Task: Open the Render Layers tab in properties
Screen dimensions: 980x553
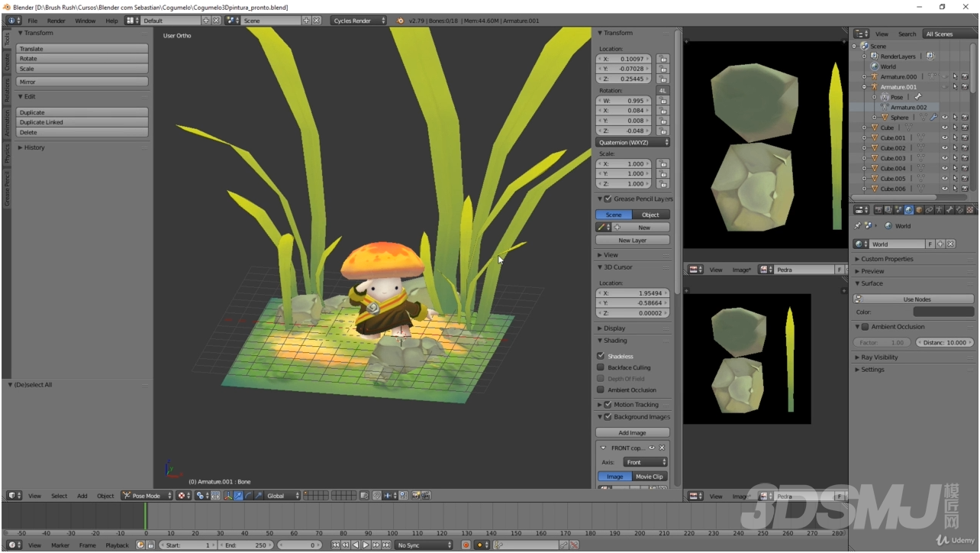Action: (888, 209)
